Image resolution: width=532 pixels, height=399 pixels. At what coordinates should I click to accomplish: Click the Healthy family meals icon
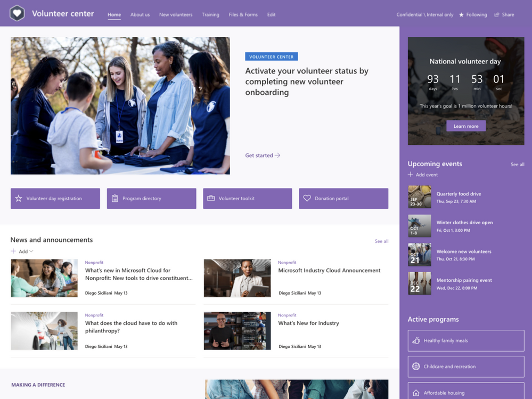(416, 340)
